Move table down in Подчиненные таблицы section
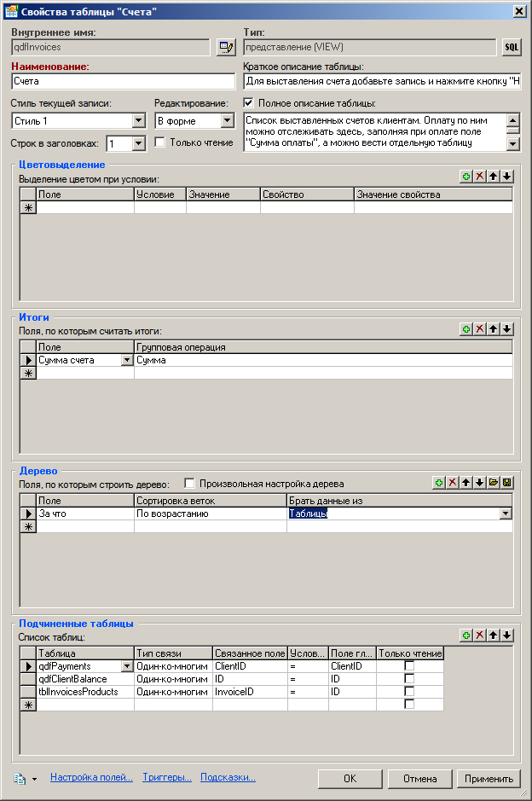 pos(507,636)
